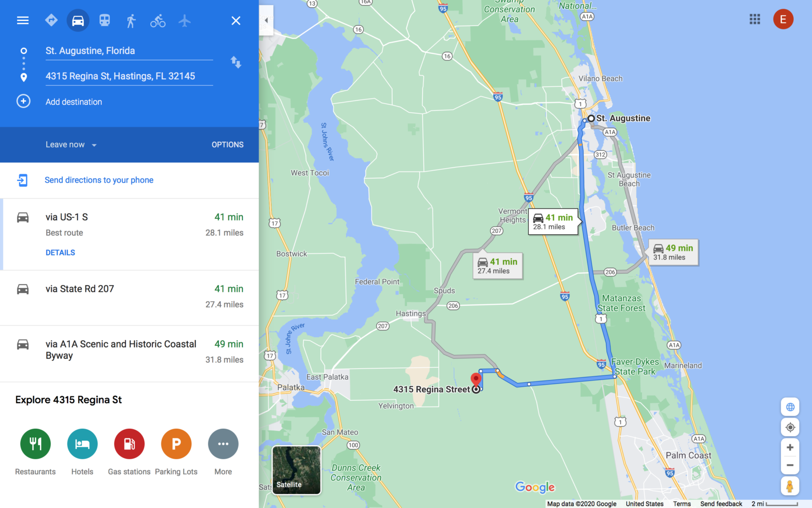Select best travel mode option
Viewport: 812px width, 508px height.
(51, 20)
